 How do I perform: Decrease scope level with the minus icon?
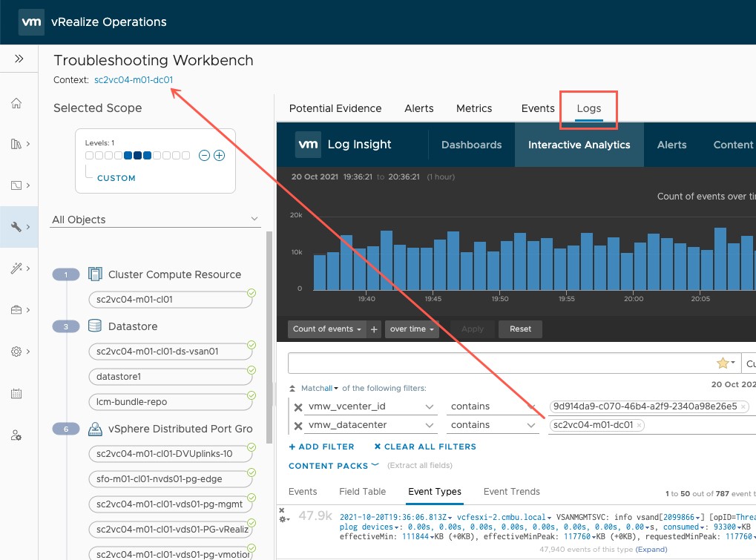coord(205,156)
